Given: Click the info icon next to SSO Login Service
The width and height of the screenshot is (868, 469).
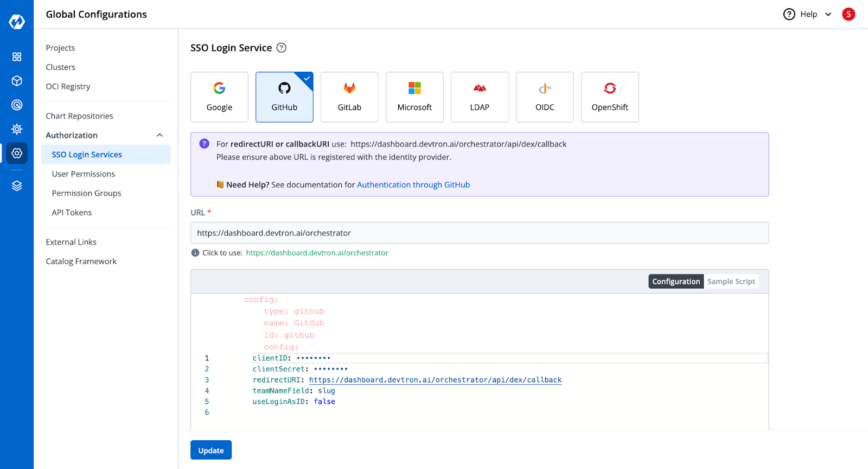Looking at the screenshot, I should 281,48.
